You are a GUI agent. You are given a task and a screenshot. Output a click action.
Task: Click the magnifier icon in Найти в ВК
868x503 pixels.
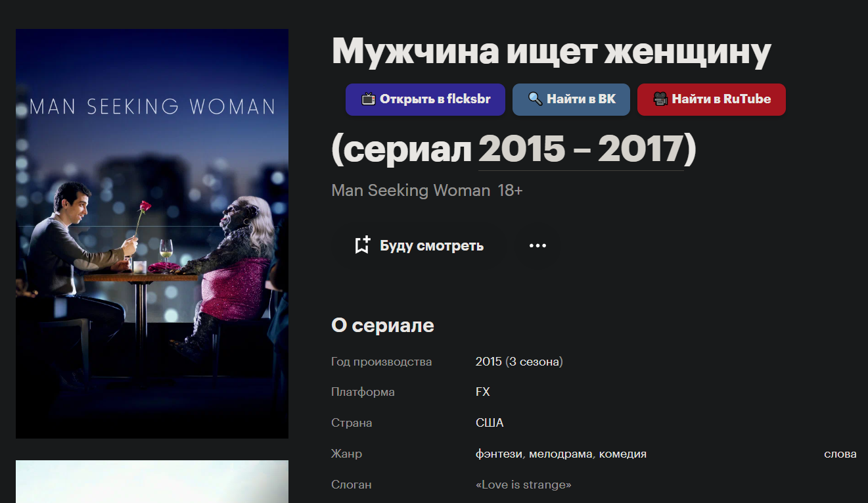[x=536, y=99]
